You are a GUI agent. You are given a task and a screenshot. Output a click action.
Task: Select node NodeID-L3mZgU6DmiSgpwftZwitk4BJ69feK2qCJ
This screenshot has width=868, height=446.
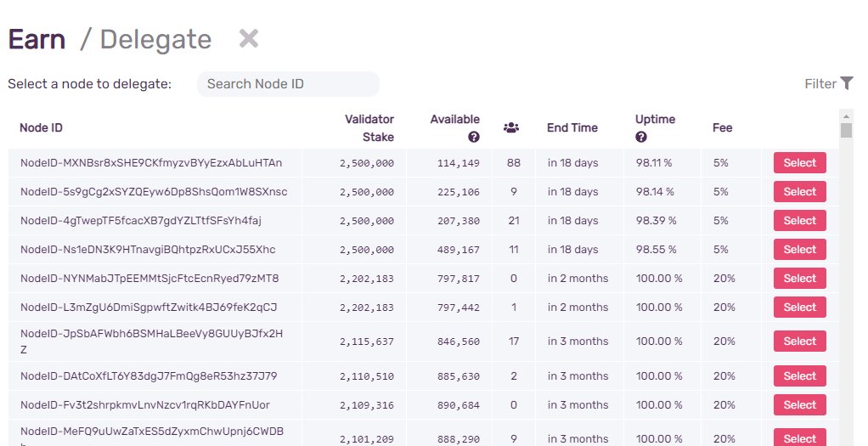[x=799, y=307]
